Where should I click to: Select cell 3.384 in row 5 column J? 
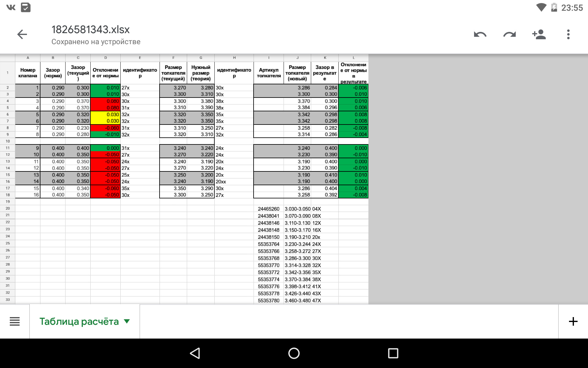[x=297, y=108]
